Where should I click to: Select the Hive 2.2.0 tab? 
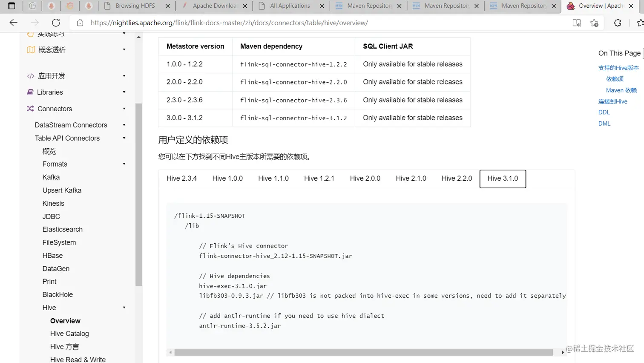[457, 179]
